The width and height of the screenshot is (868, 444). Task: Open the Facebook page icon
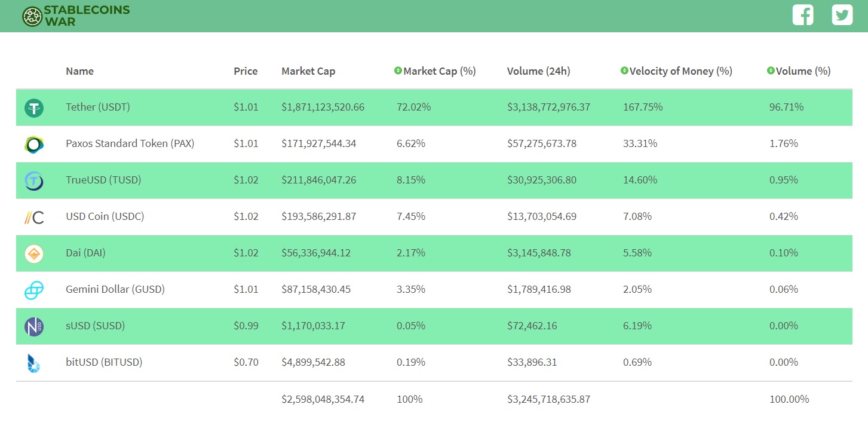(803, 15)
